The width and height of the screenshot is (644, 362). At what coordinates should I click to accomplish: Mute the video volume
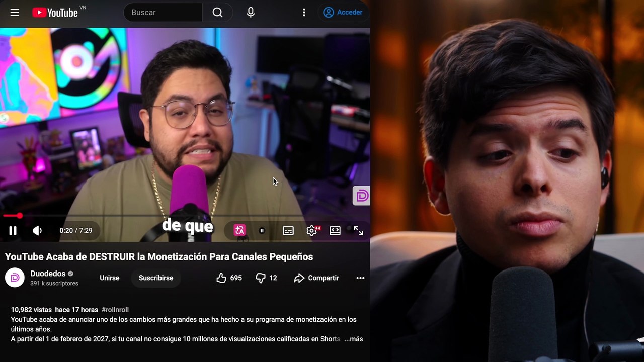37,231
